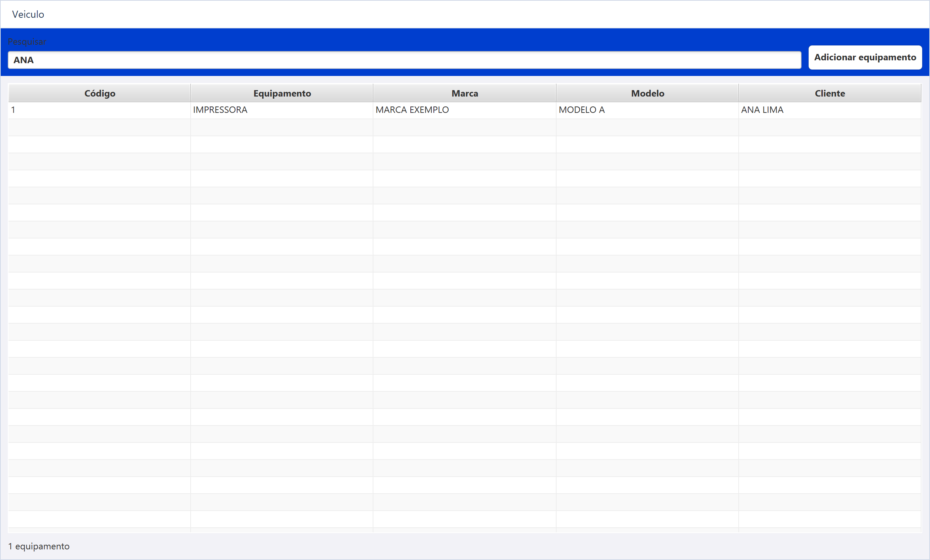Select the IMPRESSORA equipment cell
This screenshot has height=560, width=930.
pos(282,110)
